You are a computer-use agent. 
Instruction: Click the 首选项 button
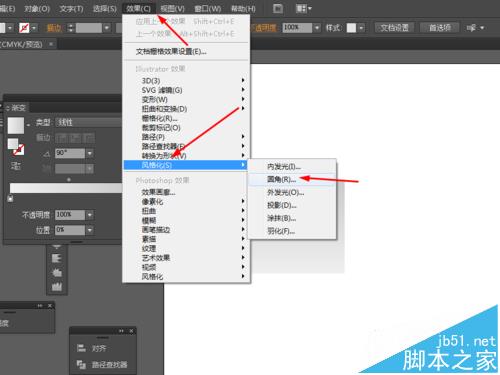(x=440, y=28)
